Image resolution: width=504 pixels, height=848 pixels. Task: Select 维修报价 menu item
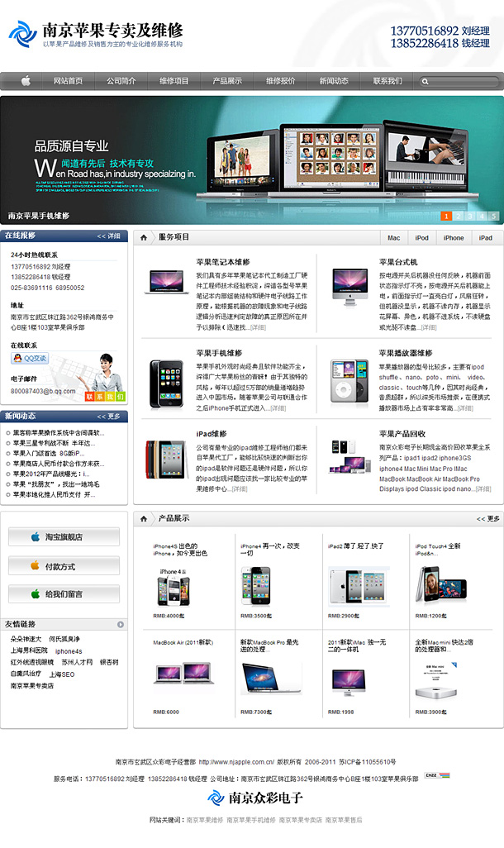[x=280, y=81]
